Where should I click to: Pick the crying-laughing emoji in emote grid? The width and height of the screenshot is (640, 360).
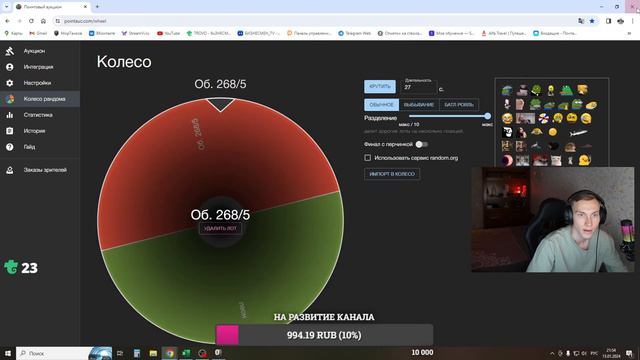click(507, 118)
